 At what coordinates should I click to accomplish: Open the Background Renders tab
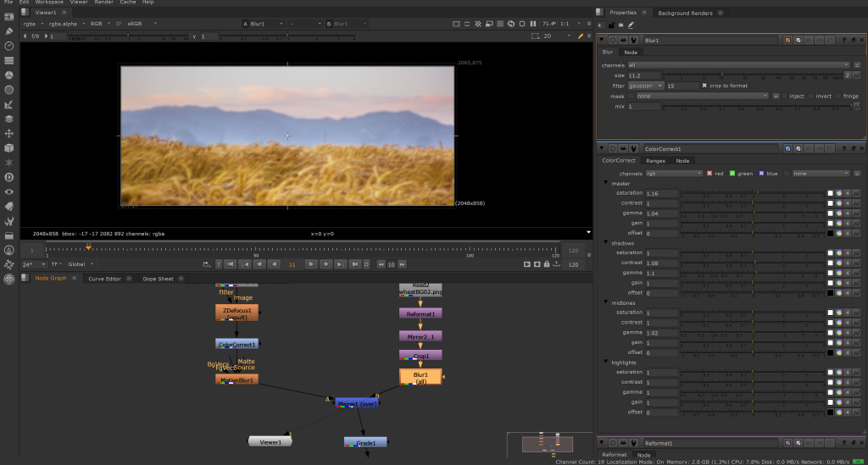pos(685,13)
